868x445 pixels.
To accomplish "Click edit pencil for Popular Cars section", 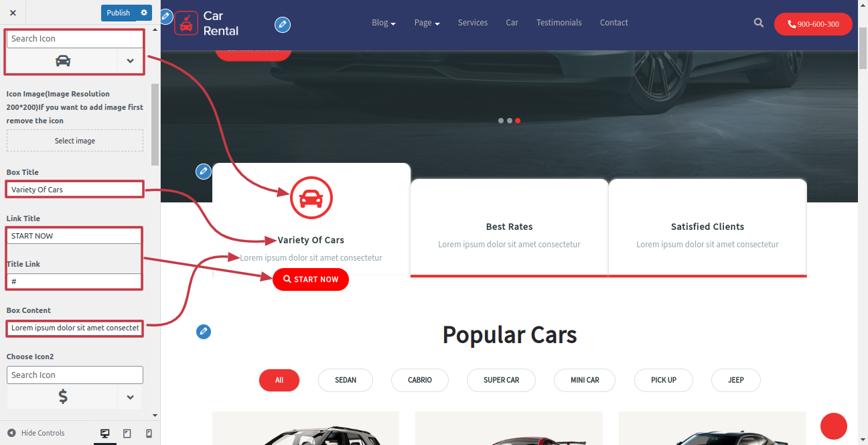I will click(x=204, y=332).
